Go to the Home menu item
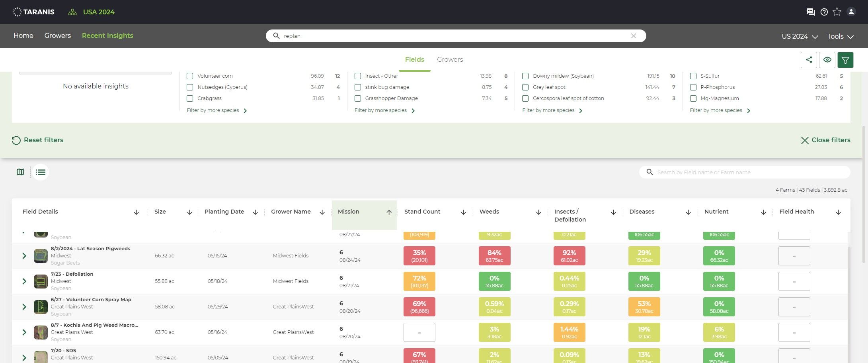 [23, 35]
